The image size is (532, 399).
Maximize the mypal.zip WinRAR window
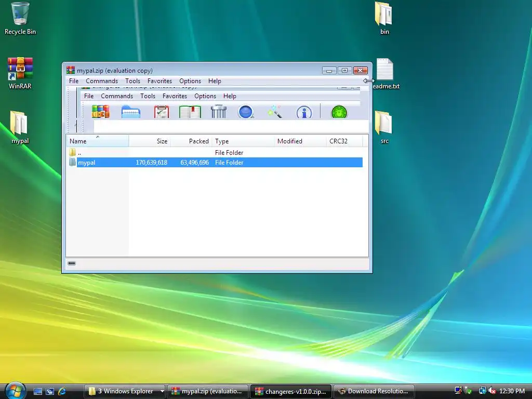click(x=344, y=70)
